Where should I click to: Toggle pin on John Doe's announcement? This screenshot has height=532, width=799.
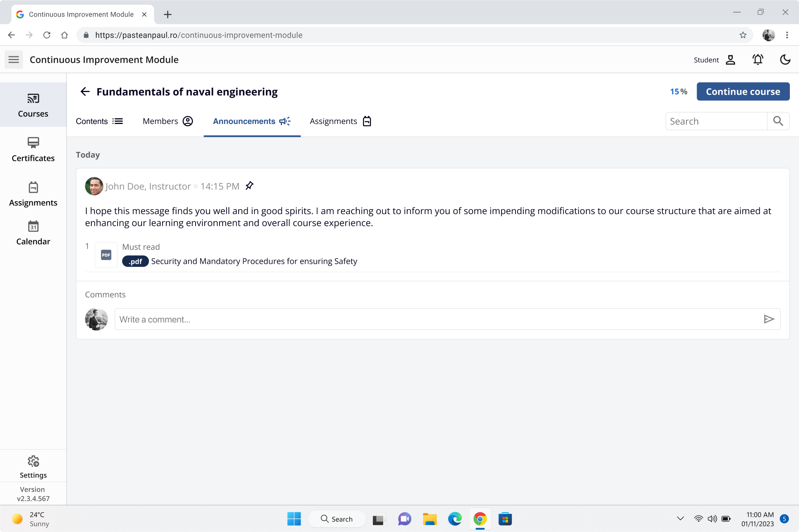tap(250, 186)
